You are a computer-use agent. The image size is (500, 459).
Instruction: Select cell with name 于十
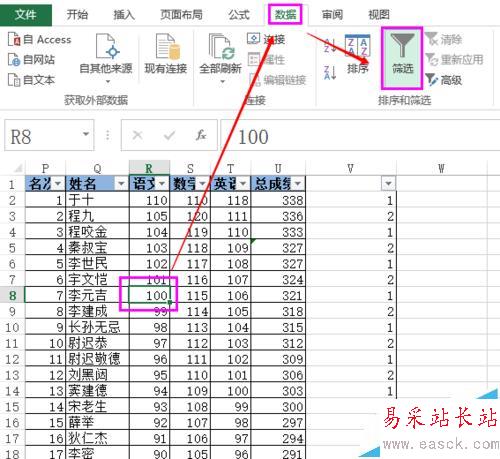pyautogui.click(x=97, y=200)
